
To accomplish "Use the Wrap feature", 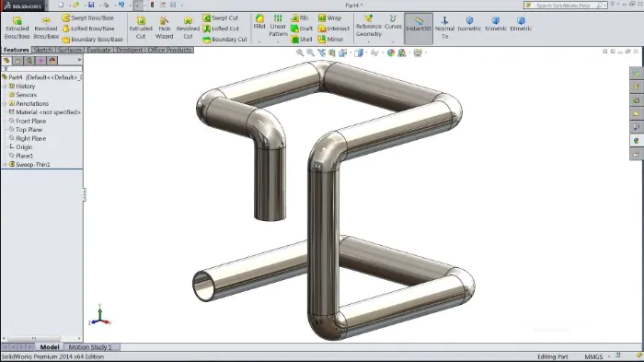I will 329,18.
